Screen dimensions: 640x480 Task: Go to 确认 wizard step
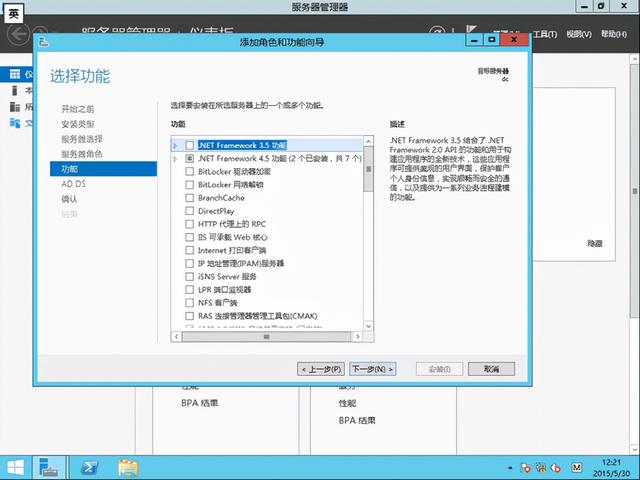point(69,199)
